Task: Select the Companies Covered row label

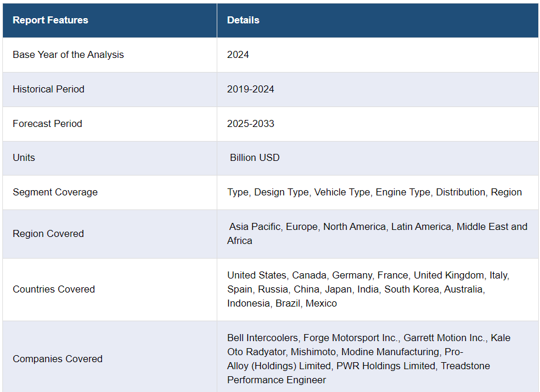Action: [x=57, y=359]
